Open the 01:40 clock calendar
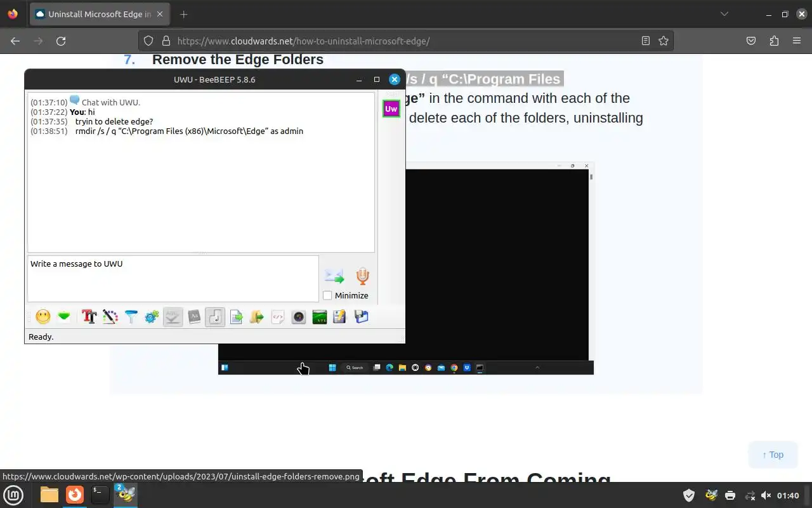The height and width of the screenshot is (508, 812). [788, 495]
